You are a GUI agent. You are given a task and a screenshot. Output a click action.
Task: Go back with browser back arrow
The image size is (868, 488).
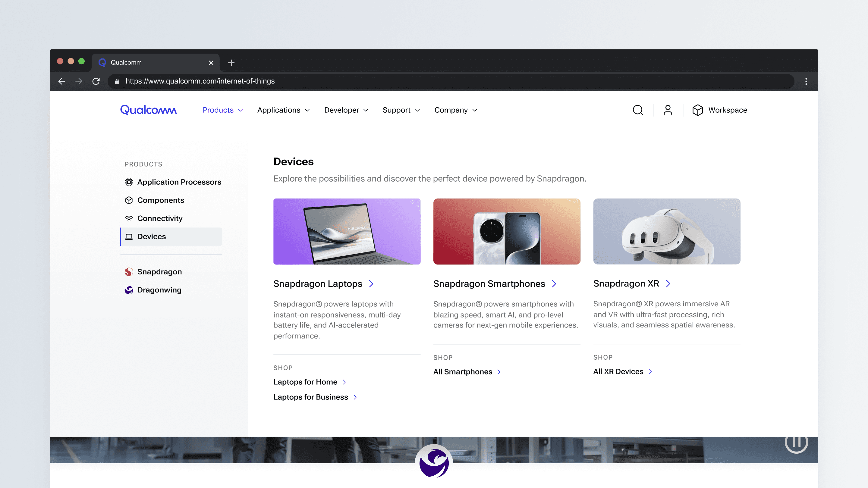[62, 81]
